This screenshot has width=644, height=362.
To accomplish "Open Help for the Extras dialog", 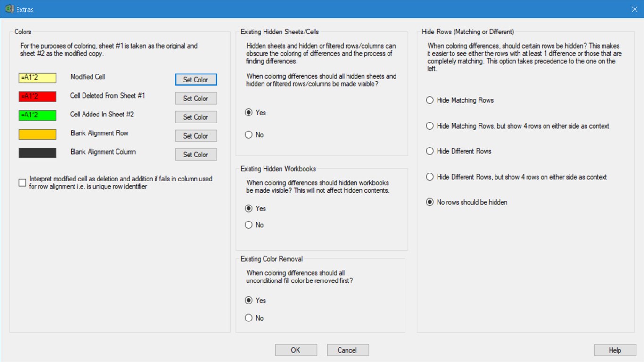I will 615,350.
